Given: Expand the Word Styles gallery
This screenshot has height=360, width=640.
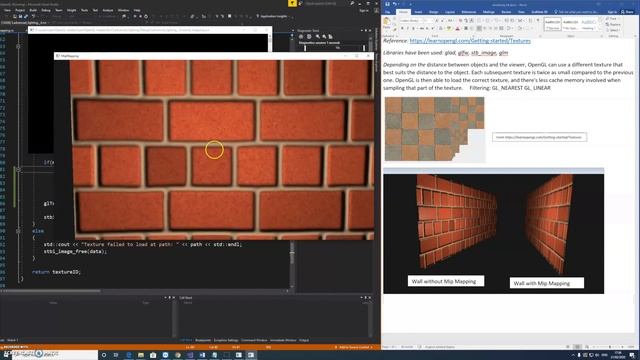Looking at the screenshot, I should [600, 29].
